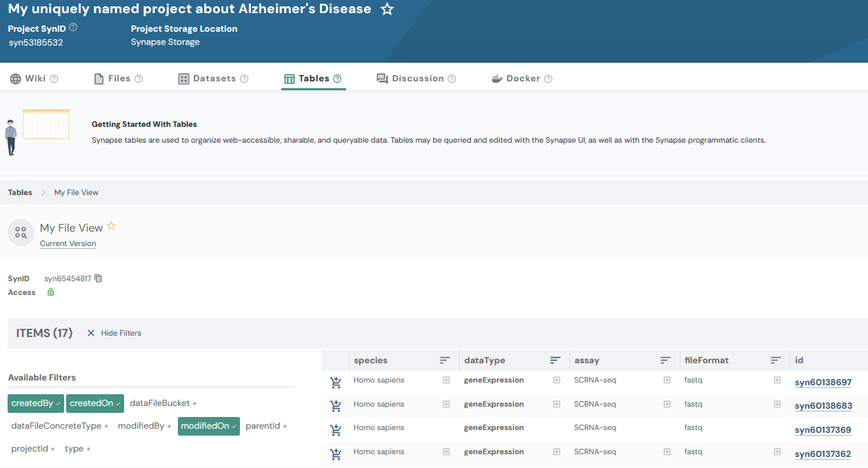Expand assay cell in syn60137362 row

click(x=667, y=452)
